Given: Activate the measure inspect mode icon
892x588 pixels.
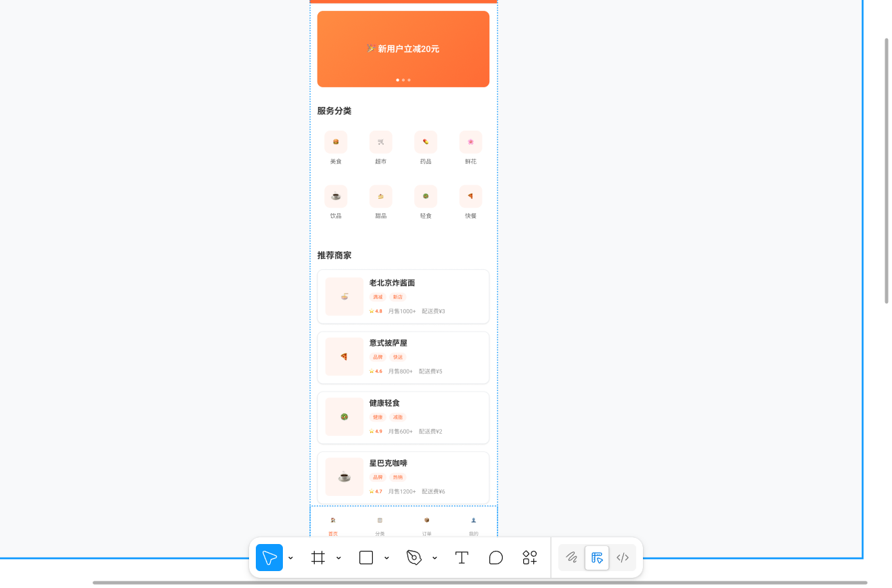Looking at the screenshot, I should click(x=597, y=558).
